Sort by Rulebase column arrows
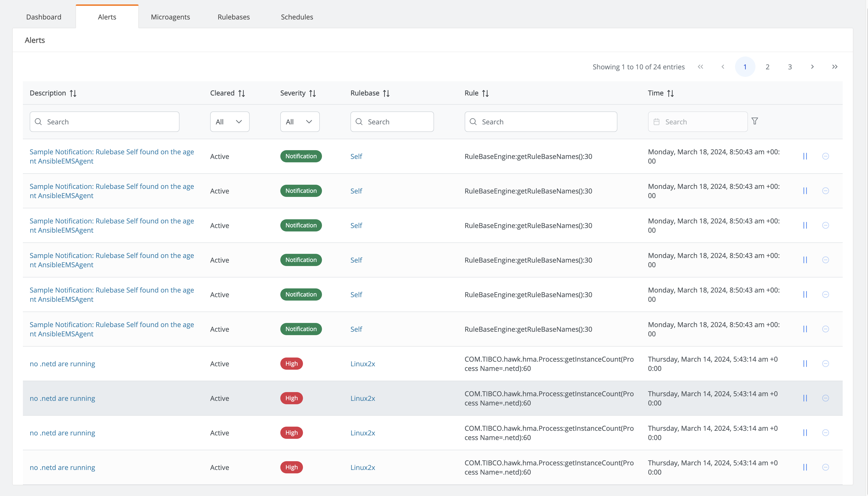868x496 pixels. [386, 93]
